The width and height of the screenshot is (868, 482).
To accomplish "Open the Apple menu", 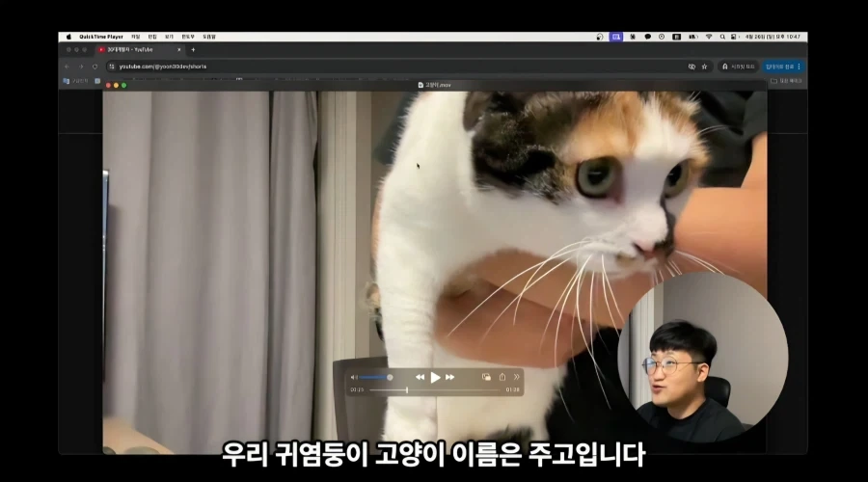I will click(x=68, y=37).
